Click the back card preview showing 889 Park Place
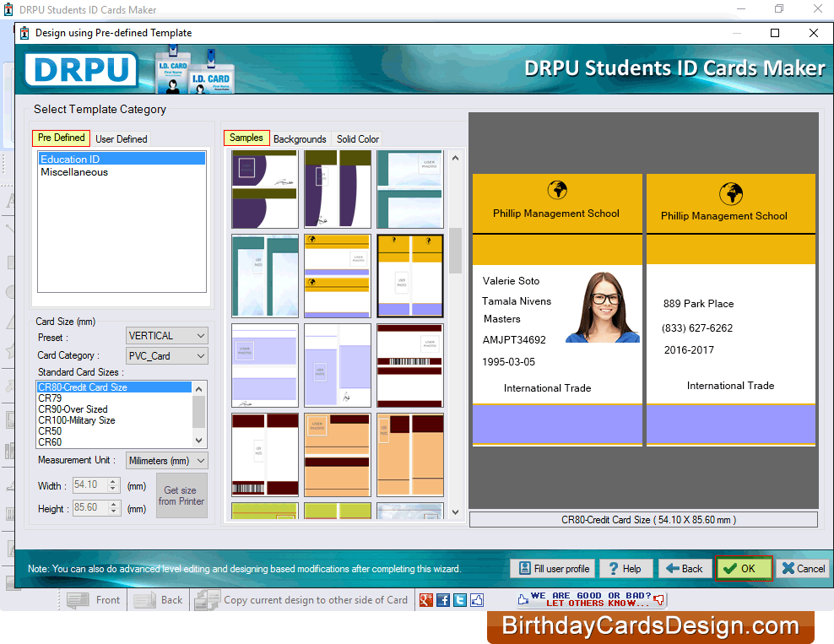The height and width of the screenshot is (644, 834). [731, 310]
